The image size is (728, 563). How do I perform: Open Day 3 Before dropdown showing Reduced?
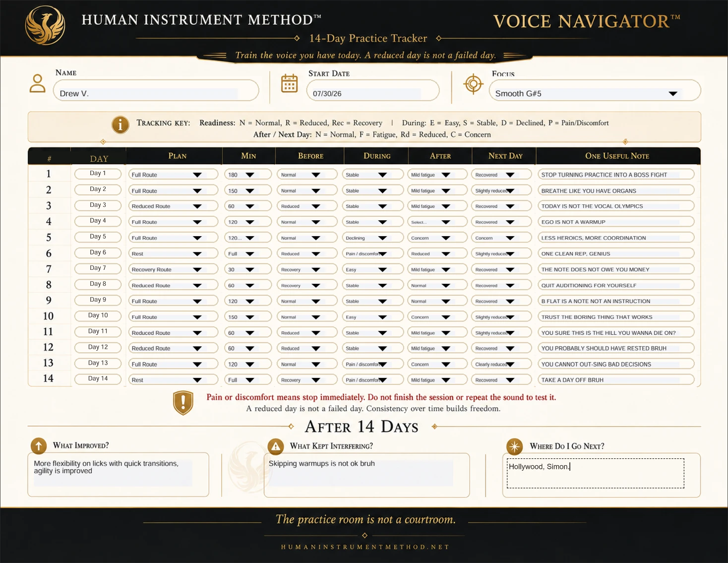pyautogui.click(x=306, y=206)
